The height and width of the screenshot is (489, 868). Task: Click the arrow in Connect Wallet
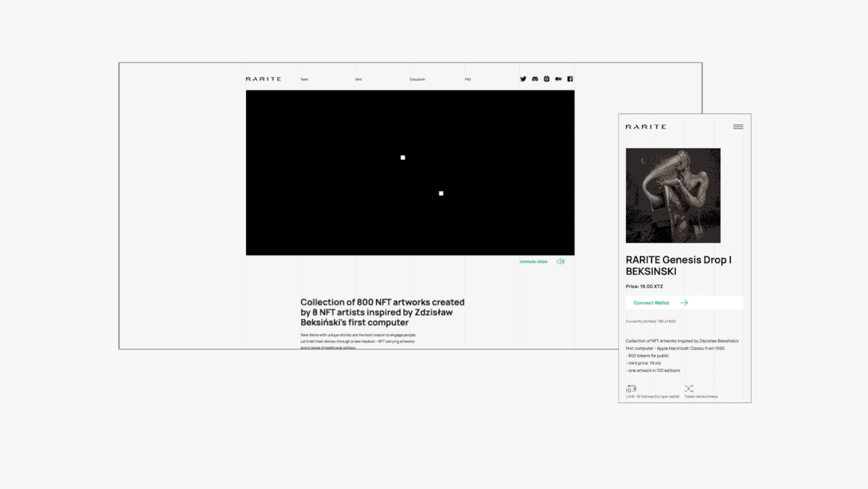[x=684, y=303]
